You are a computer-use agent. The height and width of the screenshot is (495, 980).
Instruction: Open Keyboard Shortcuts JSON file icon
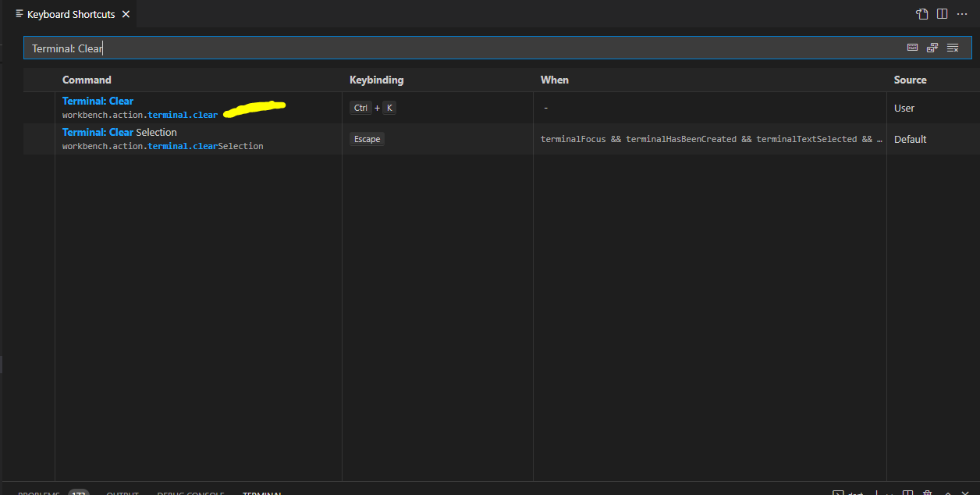922,14
